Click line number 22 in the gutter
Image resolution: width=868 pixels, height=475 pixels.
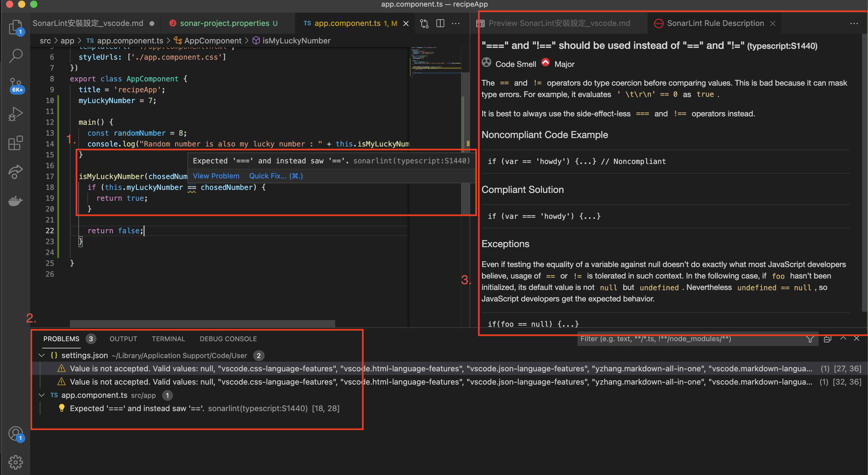click(49, 231)
